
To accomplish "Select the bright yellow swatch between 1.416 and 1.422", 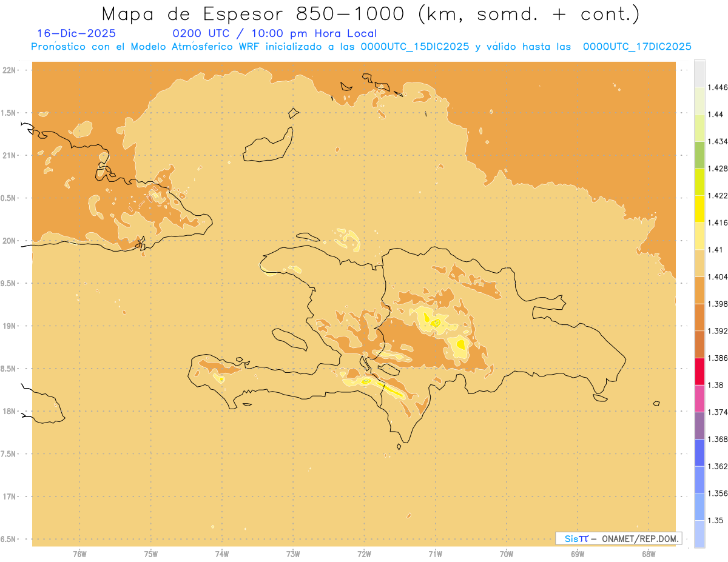I will (x=699, y=209).
